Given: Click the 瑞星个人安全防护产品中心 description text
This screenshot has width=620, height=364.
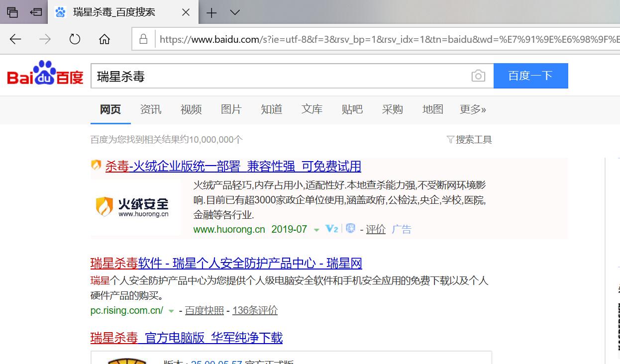Looking at the screenshot, I should coord(289,288).
